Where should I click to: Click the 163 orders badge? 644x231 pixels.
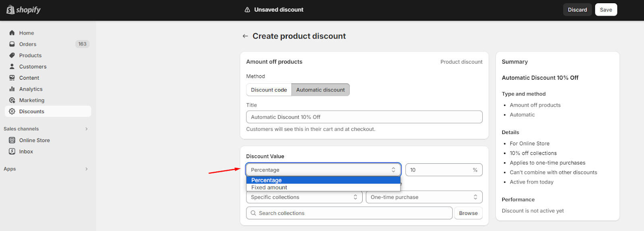82,44
